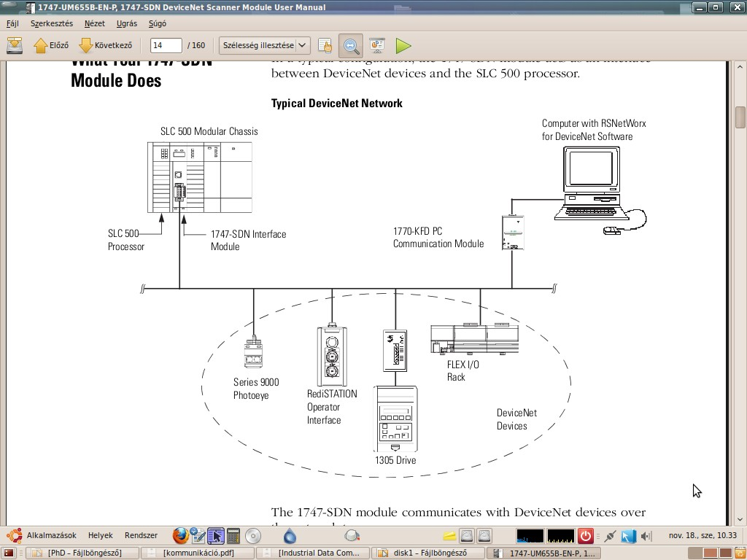Click the red power shutdown icon
The height and width of the screenshot is (560, 747).
point(586,536)
